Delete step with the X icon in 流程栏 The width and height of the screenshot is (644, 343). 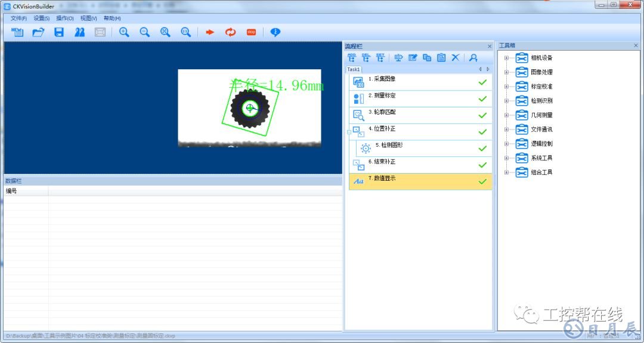455,58
